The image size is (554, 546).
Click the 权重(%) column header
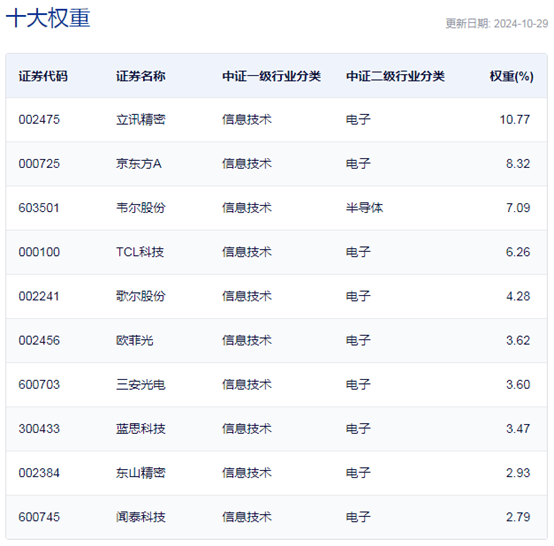511,76
